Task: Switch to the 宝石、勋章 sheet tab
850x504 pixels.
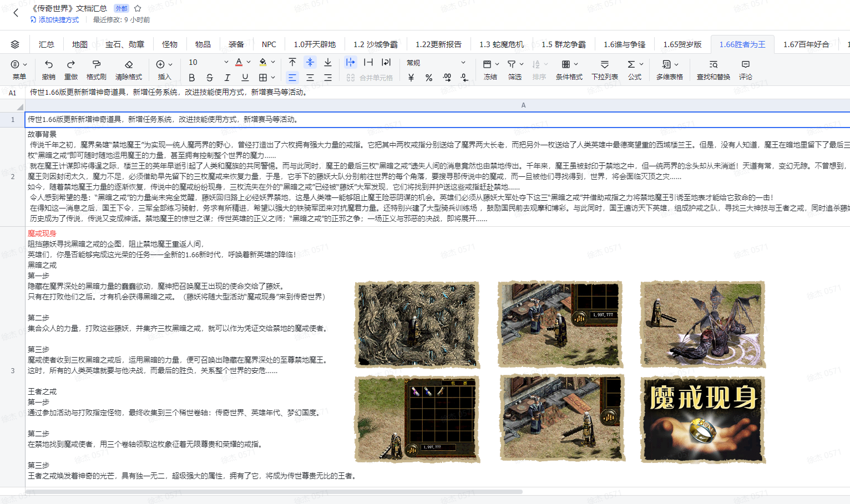Action: point(125,44)
